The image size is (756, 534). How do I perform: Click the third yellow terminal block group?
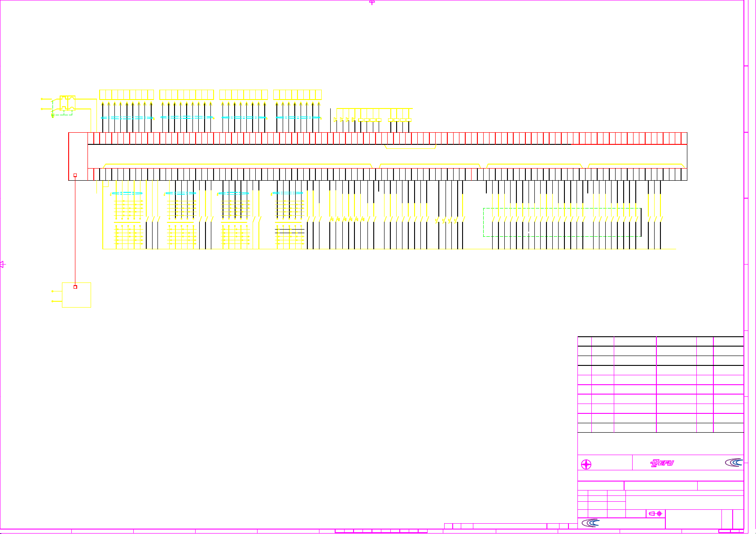(244, 95)
